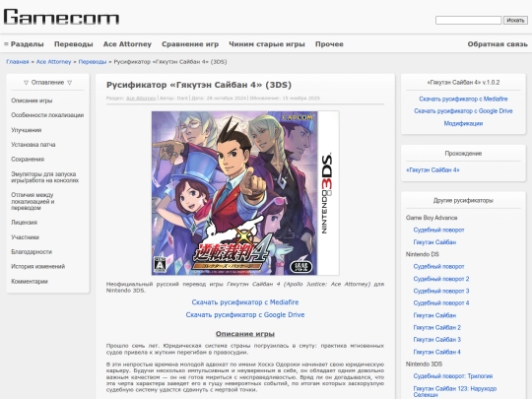Jump to Лицензия section
The height and width of the screenshot is (399, 532).
point(24,223)
